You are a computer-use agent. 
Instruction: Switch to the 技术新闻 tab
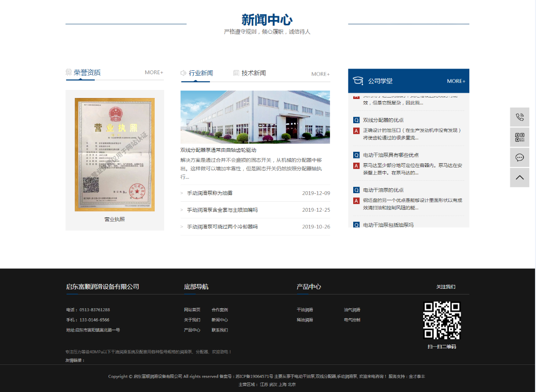coord(253,73)
